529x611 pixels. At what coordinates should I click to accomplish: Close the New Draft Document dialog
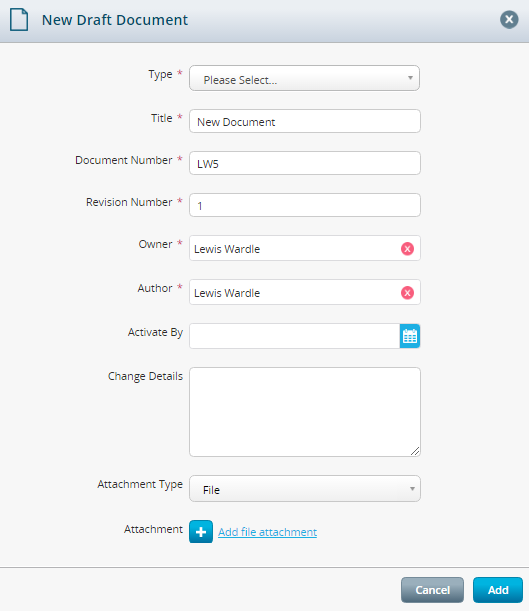tap(509, 19)
